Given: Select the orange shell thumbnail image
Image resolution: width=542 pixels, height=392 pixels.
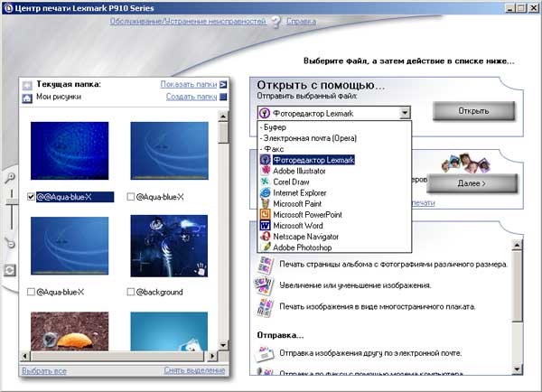Looking at the screenshot, I should 70,331.
